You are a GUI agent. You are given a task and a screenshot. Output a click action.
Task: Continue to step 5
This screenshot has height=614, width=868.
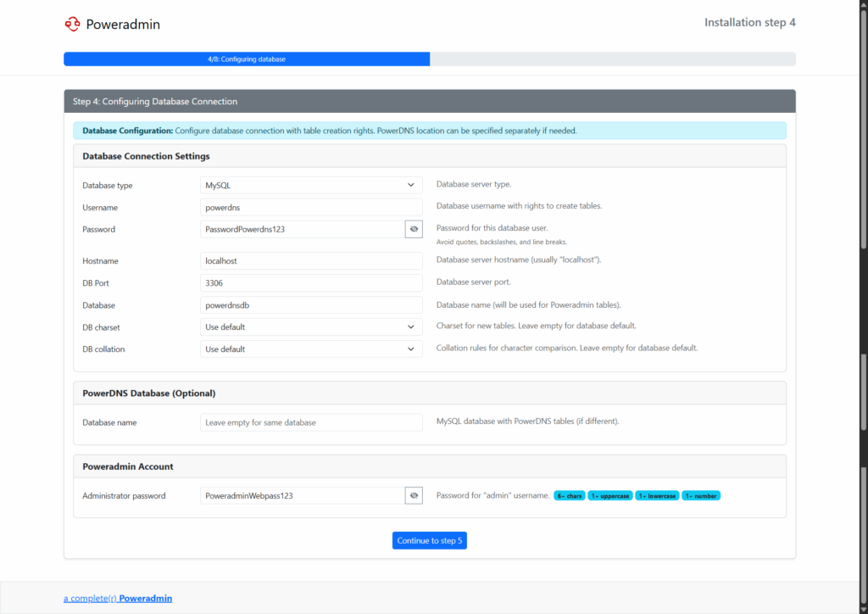tap(430, 540)
